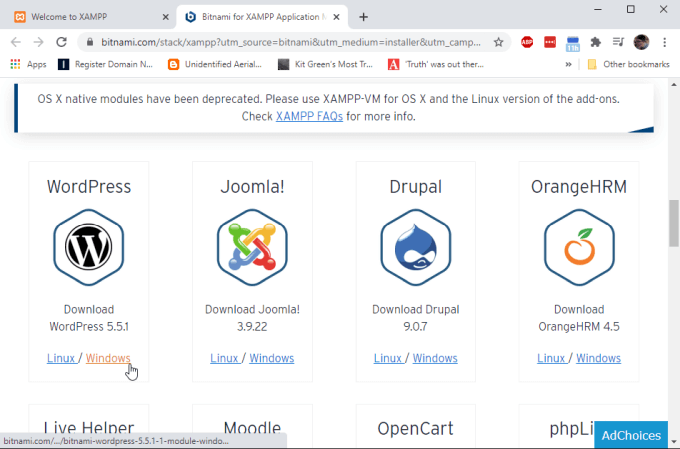Click the scrollbar up arrow
680x449 pixels.
(x=673, y=84)
